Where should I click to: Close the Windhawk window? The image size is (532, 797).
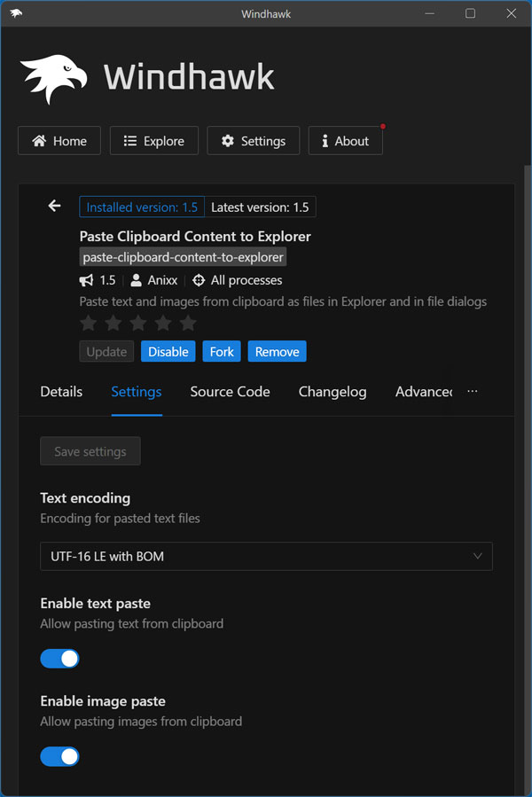pos(512,13)
